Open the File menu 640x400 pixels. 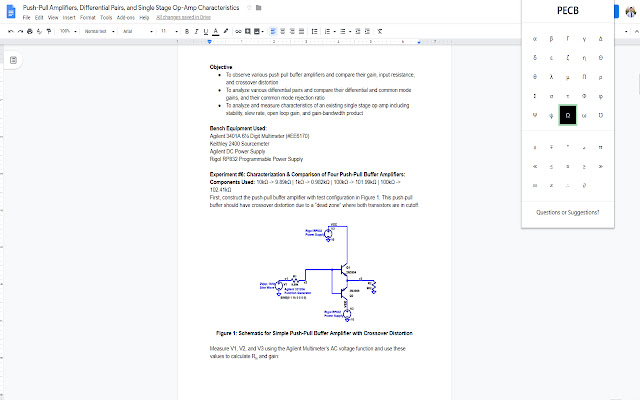coord(27,18)
